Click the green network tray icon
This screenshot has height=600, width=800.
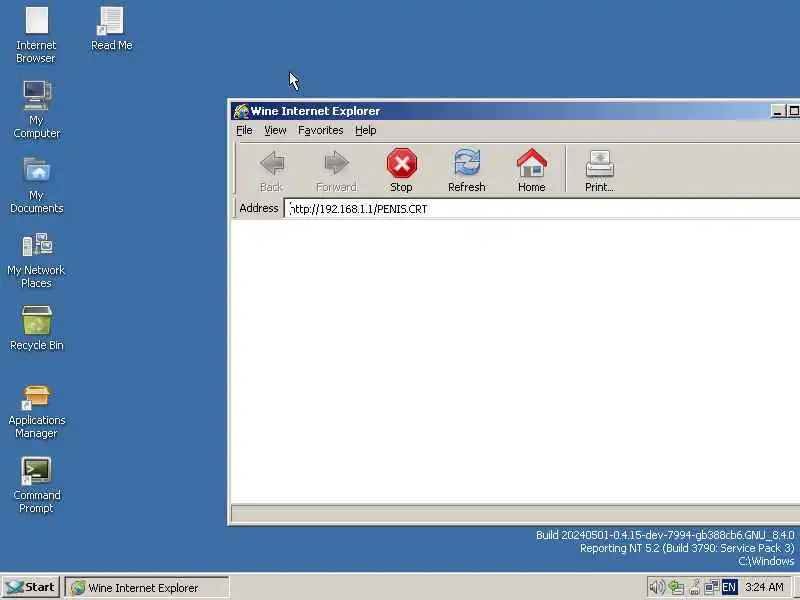pos(676,587)
